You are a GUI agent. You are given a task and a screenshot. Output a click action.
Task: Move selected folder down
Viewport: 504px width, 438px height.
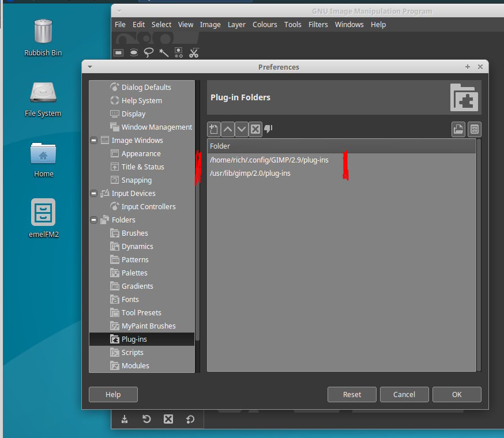(242, 130)
